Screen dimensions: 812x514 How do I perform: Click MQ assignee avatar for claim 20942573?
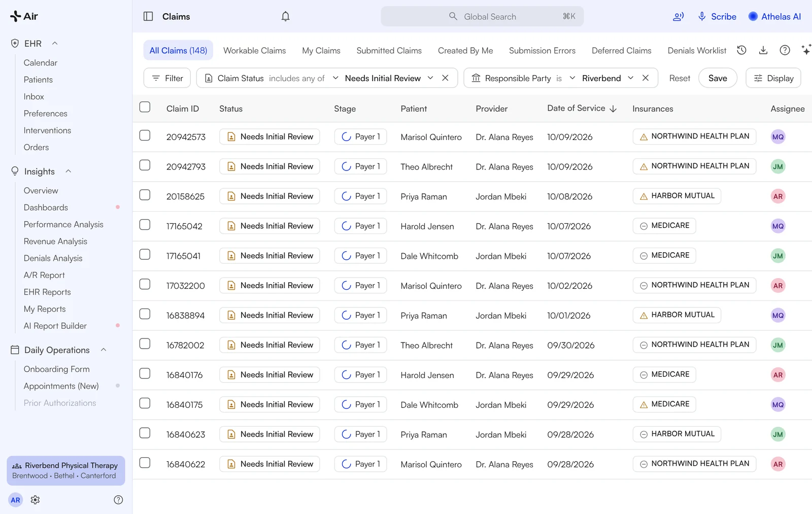point(778,137)
